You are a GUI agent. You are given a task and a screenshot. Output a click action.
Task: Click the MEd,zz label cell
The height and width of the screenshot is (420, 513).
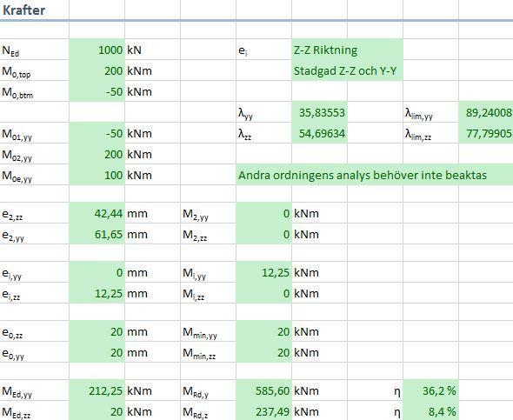coord(35,410)
